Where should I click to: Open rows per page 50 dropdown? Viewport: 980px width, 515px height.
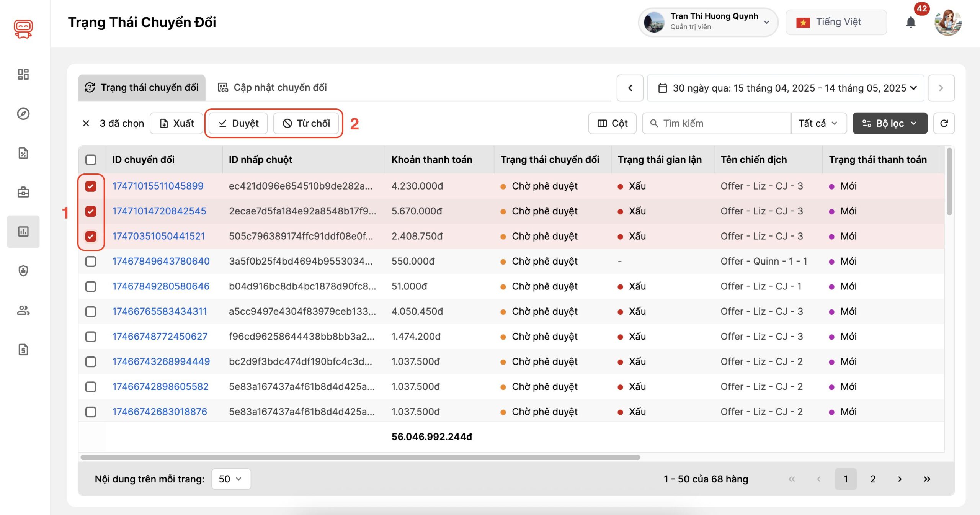231,479
